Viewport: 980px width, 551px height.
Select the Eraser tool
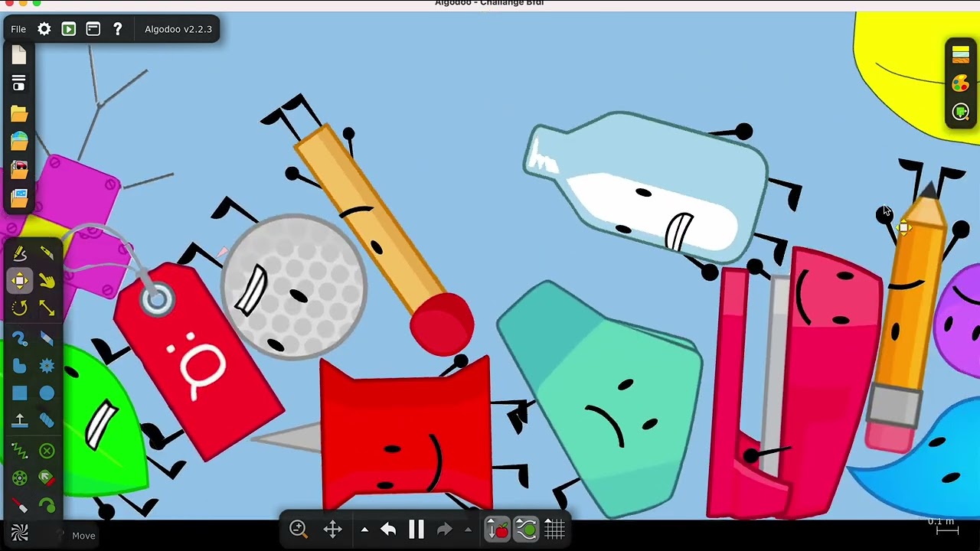[x=47, y=338]
